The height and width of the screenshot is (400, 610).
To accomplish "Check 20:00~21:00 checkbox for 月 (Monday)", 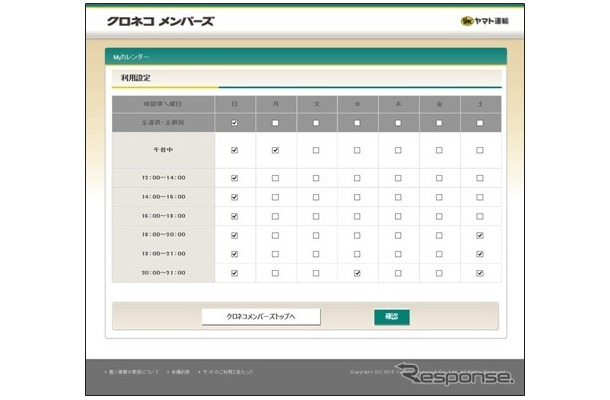I will tap(275, 274).
